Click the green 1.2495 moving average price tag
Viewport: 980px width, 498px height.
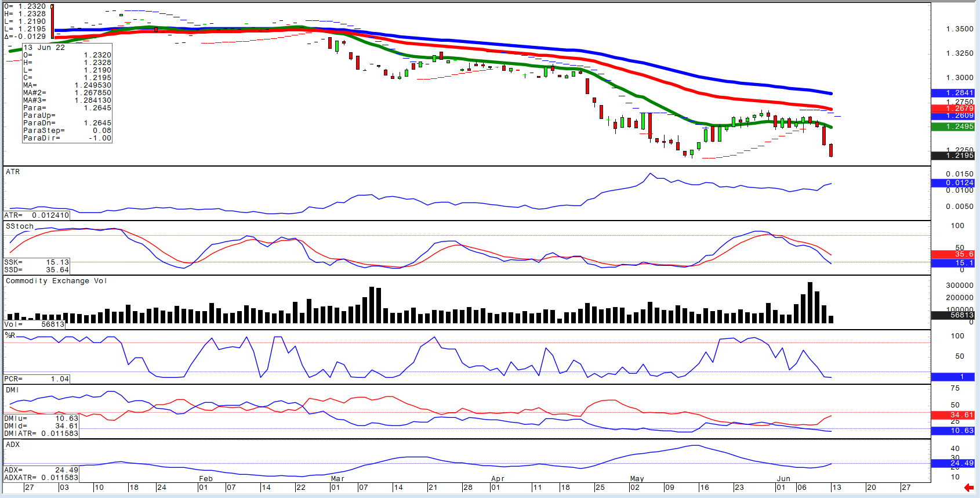(953, 127)
